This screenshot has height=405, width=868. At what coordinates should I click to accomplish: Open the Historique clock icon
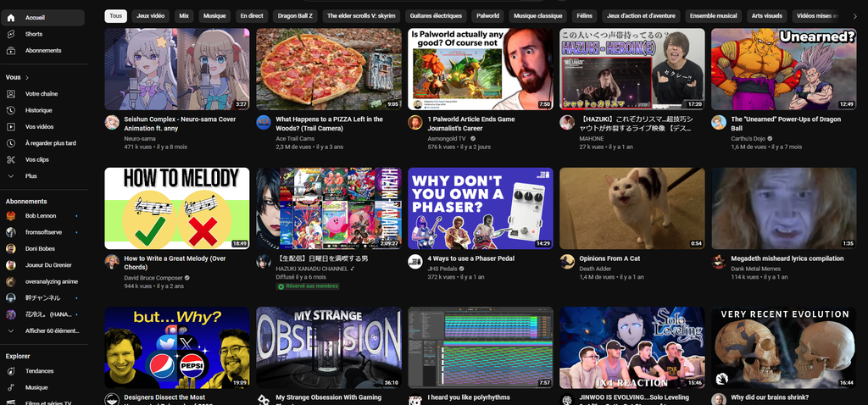point(10,111)
